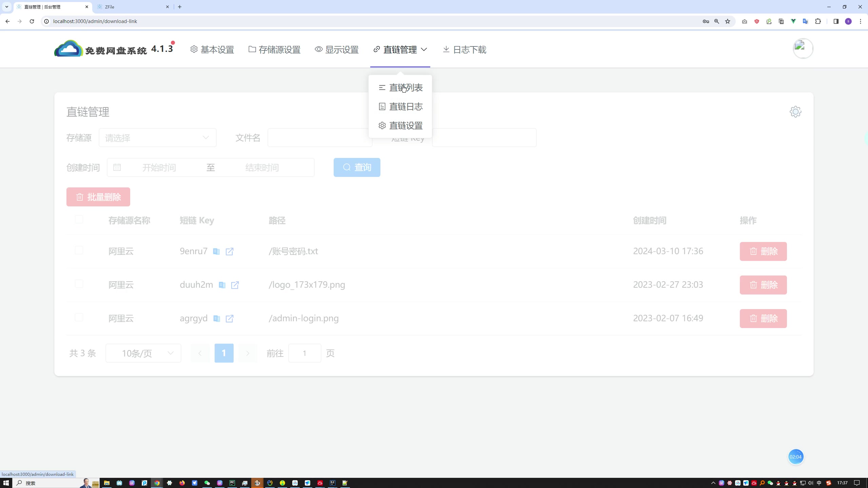This screenshot has height=488, width=868.
Task: Click the 查询 search button
Action: point(357,167)
